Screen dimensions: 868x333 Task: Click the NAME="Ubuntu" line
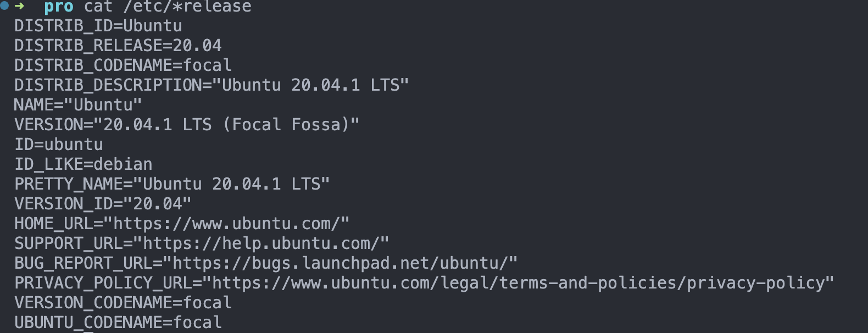[x=78, y=105]
